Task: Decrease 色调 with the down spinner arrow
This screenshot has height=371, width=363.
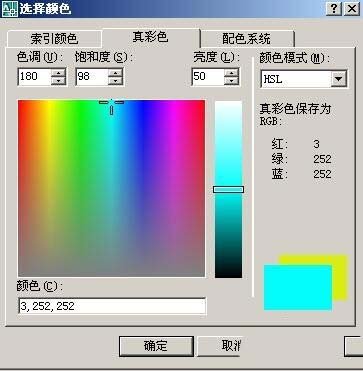Action: [59, 81]
